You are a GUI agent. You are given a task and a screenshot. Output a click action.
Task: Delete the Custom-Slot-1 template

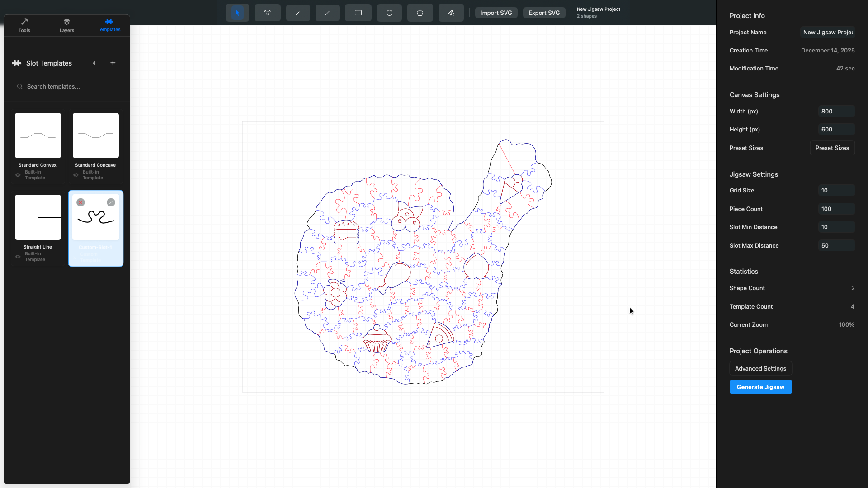(81, 202)
